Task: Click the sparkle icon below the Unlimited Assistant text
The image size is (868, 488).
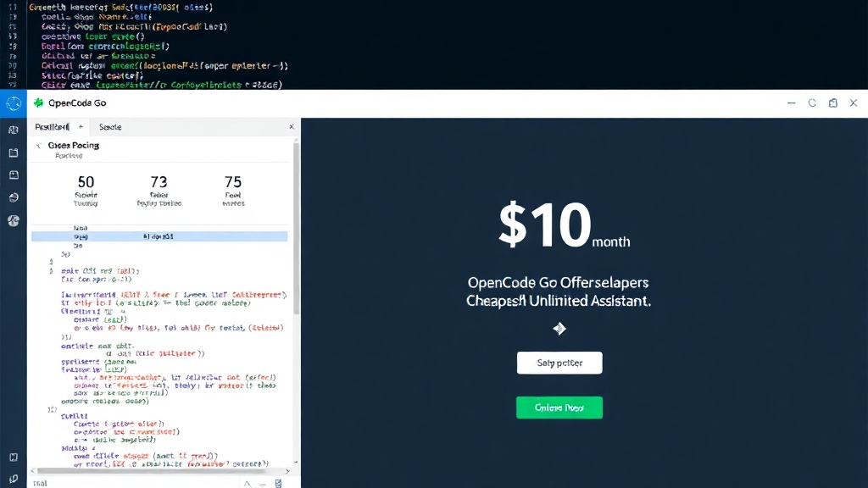Action: coord(559,329)
